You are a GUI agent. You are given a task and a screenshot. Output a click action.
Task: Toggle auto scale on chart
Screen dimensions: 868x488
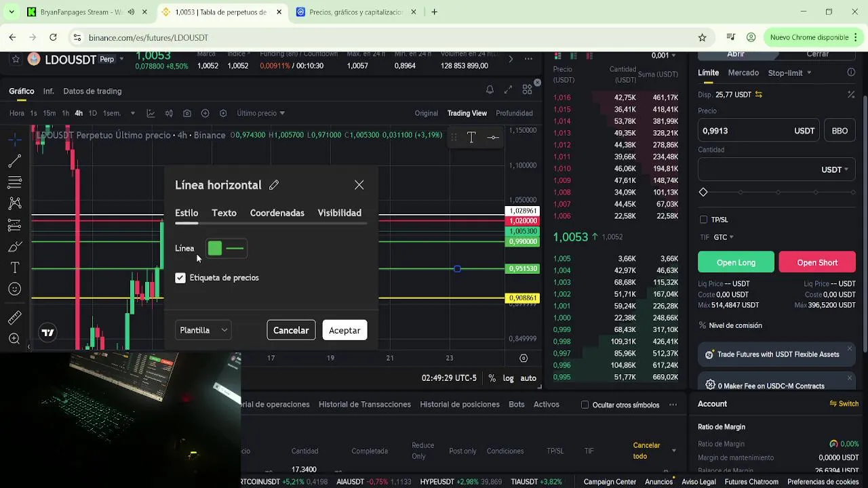point(528,378)
